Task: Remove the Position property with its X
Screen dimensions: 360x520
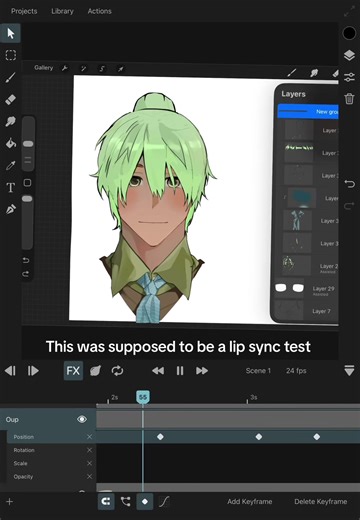Action: [89, 437]
